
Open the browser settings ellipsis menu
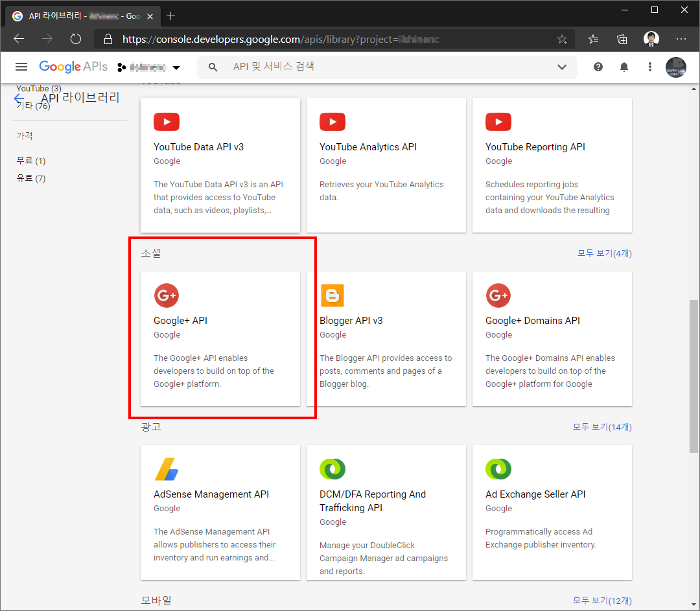[x=681, y=39]
